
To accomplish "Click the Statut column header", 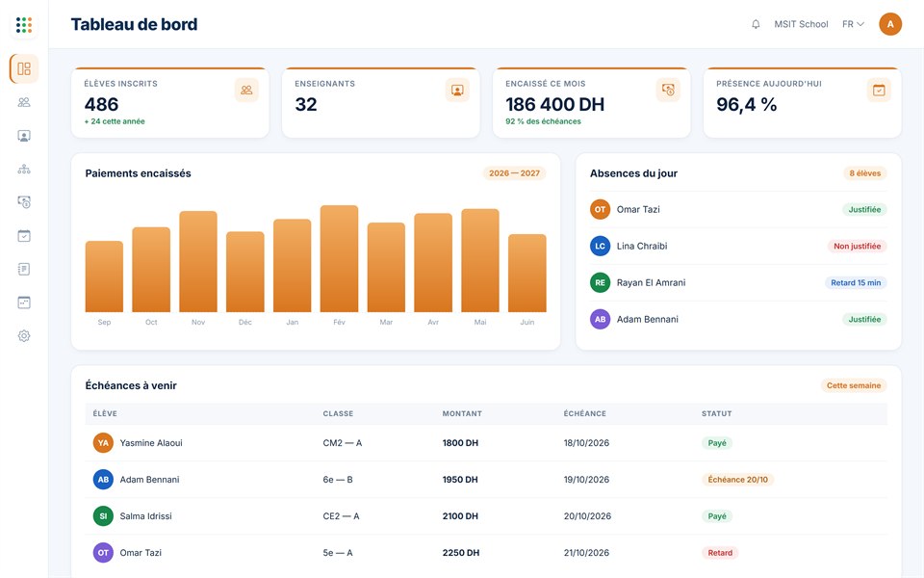I will point(716,414).
